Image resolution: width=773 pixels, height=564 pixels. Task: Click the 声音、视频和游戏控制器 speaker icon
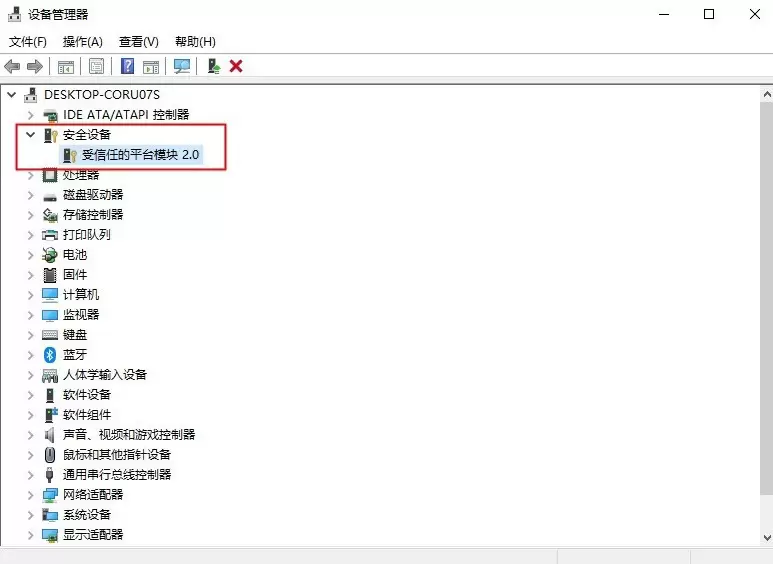pyautogui.click(x=49, y=435)
